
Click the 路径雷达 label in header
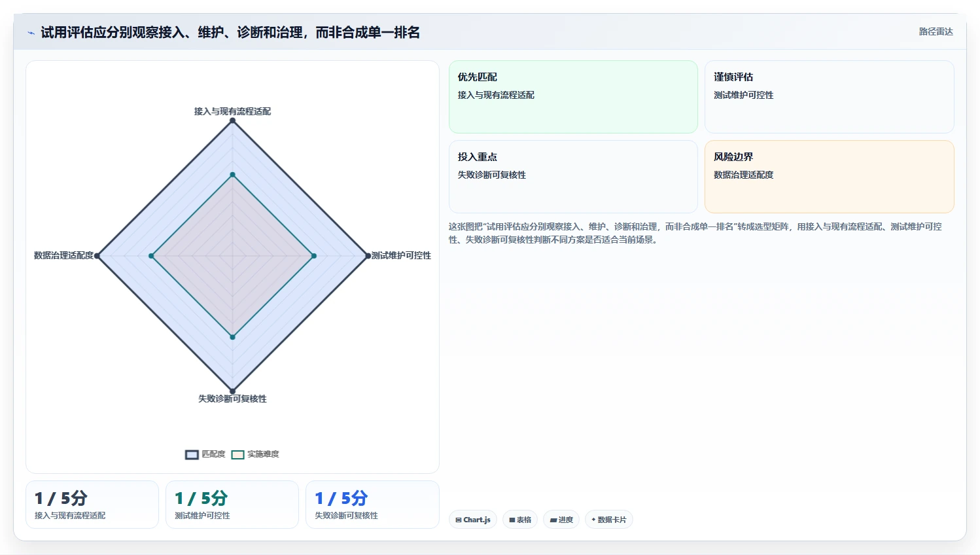936,31
